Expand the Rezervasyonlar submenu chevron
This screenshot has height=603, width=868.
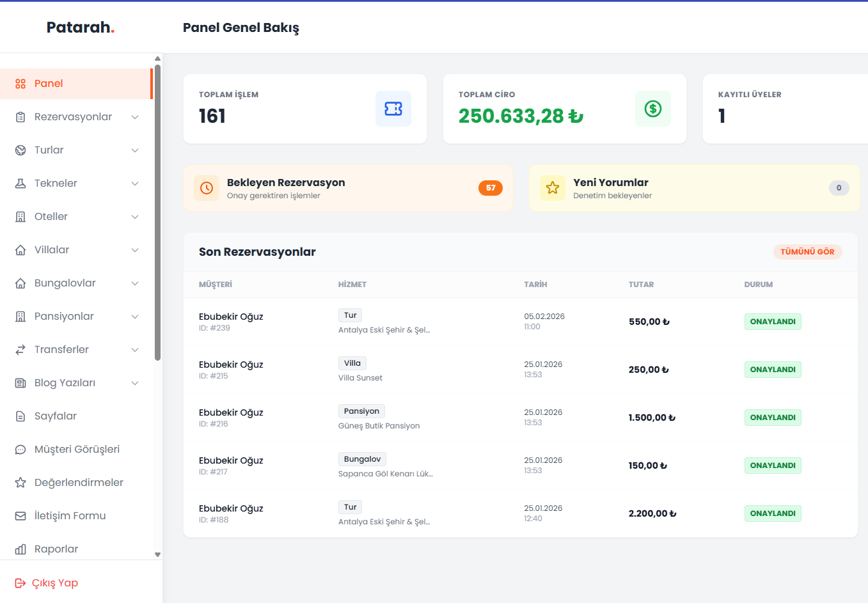point(135,117)
